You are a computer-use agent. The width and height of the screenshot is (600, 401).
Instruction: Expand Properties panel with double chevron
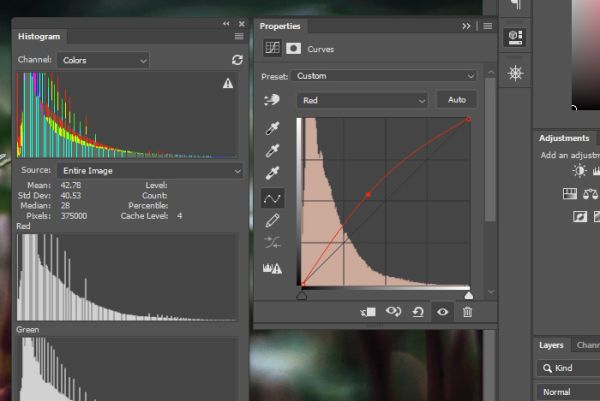466,26
